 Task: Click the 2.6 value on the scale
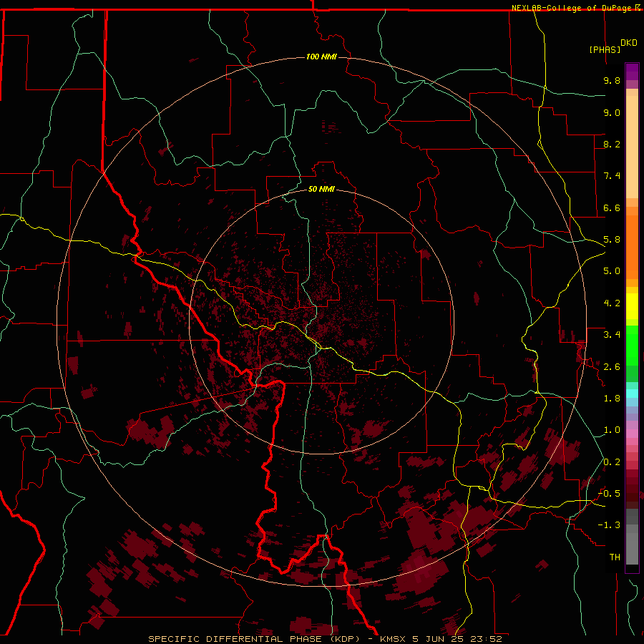[x=612, y=367]
